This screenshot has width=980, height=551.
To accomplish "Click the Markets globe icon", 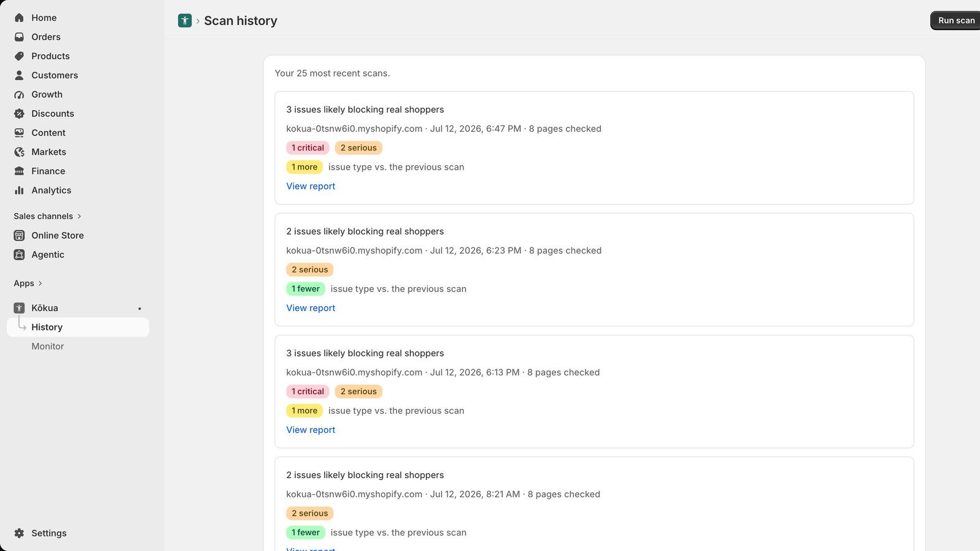I will 19,152.
